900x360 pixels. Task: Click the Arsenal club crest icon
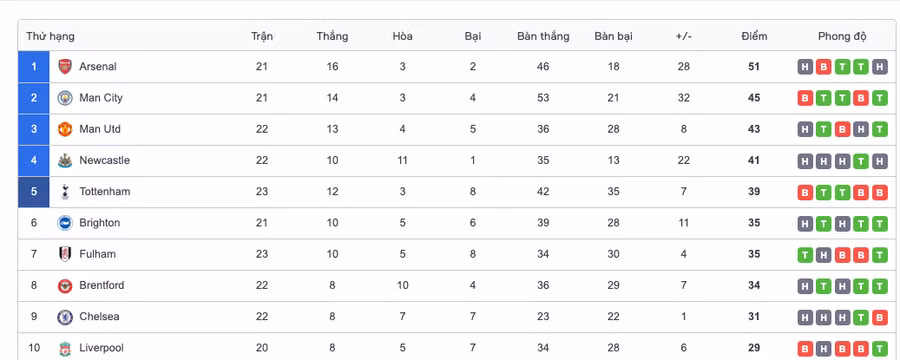point(65,67)
